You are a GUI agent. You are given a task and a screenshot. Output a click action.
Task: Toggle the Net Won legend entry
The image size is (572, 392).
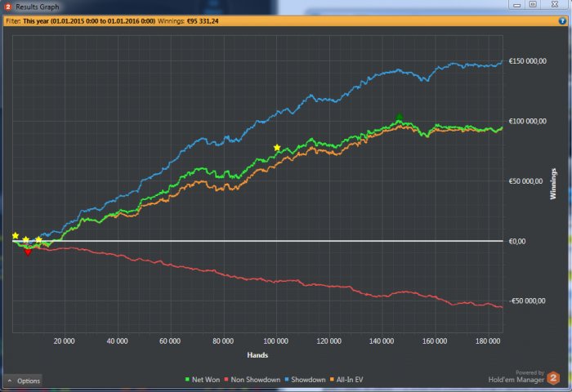click(203, 380)
